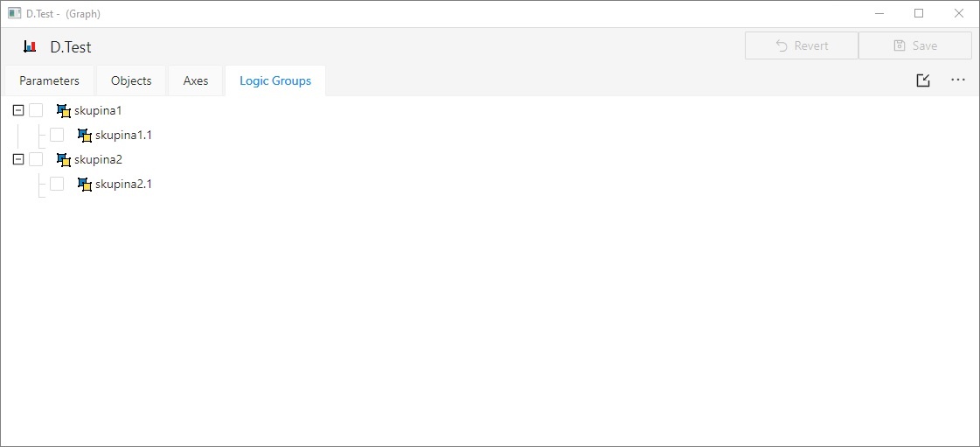Click the Revert button

802,45
